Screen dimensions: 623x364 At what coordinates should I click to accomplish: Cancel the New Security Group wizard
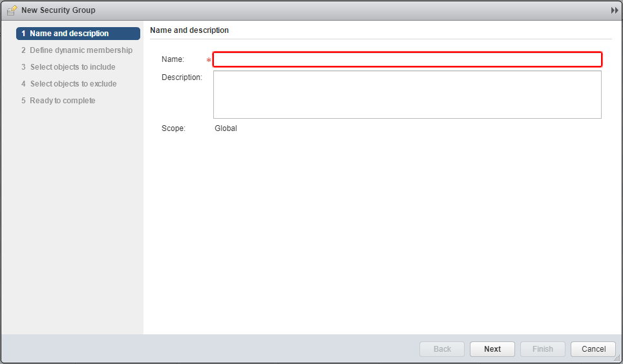tap(593, 349)
